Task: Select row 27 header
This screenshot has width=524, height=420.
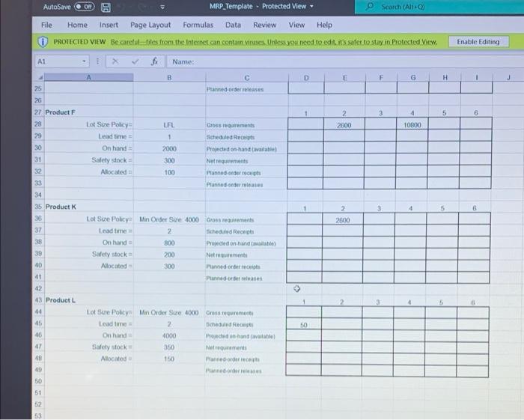Action: [x=38, y=112]
